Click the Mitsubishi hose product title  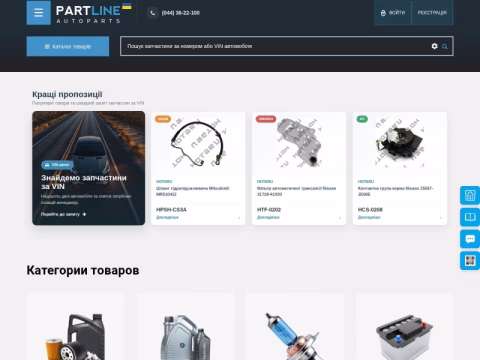pos(193,191)
